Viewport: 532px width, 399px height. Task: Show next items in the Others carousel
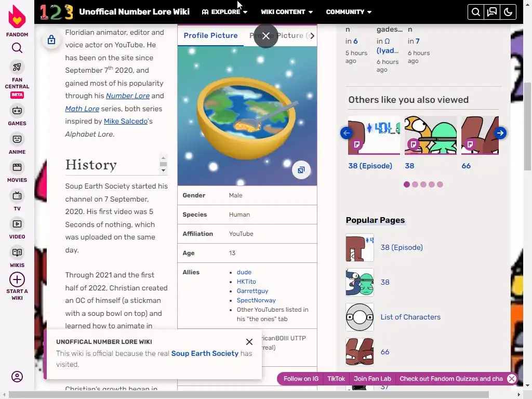coord(500,133)
